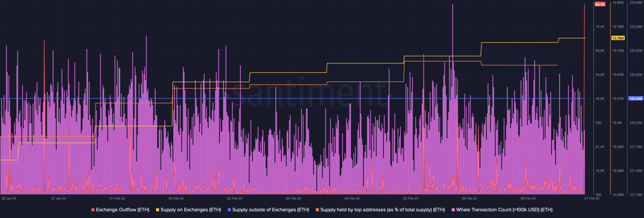Select the 04 Feb 24 date label
This screenshot has height=218, width=644.
point(352,198)
